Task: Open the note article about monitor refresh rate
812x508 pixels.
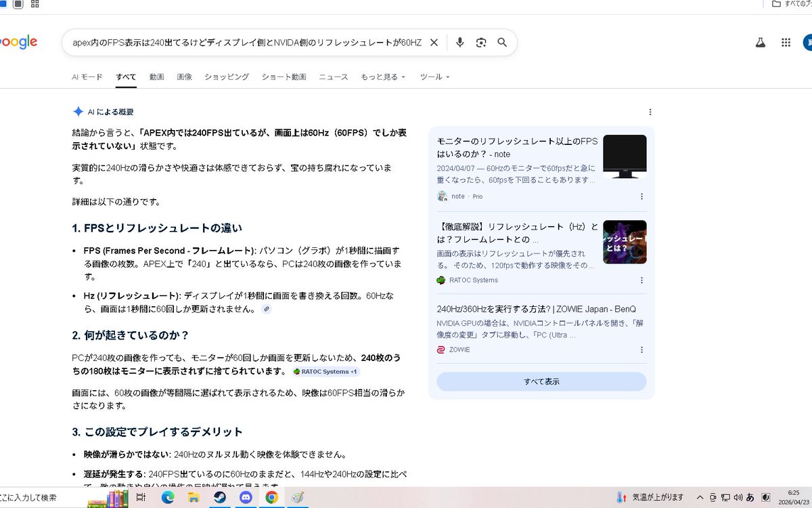Action: point(517,148)
